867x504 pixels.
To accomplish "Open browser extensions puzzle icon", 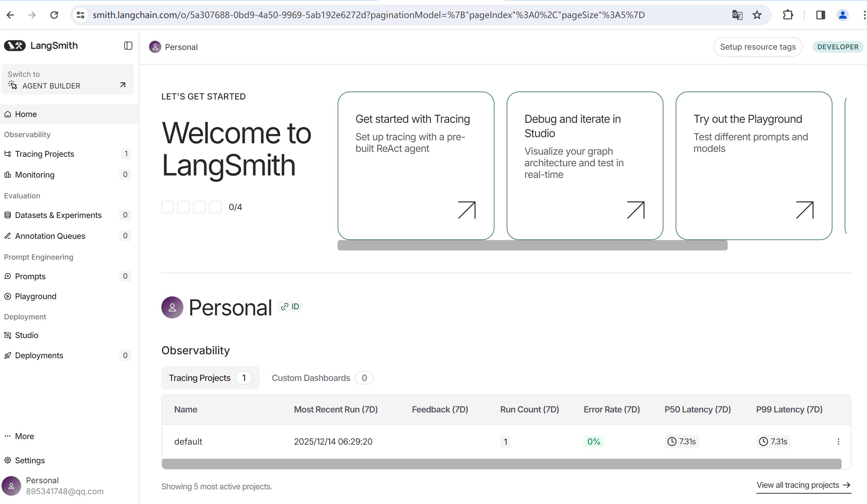I will coord(787,15).
